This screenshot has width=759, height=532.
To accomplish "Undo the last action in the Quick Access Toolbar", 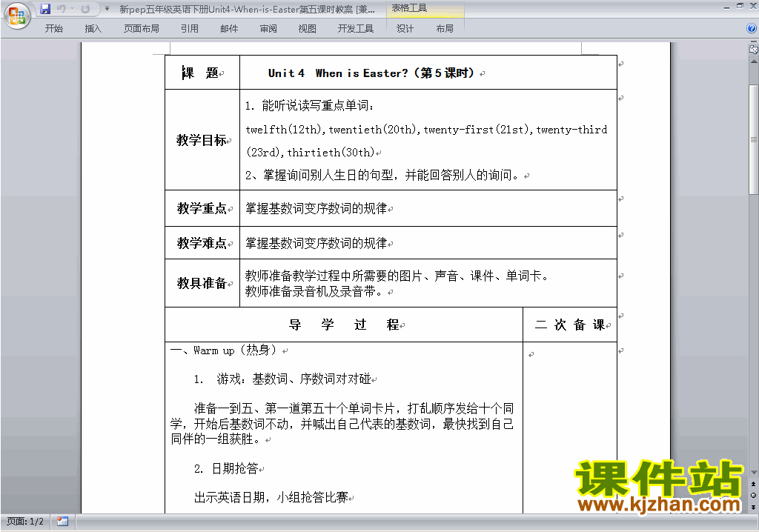I will point(61,9).
